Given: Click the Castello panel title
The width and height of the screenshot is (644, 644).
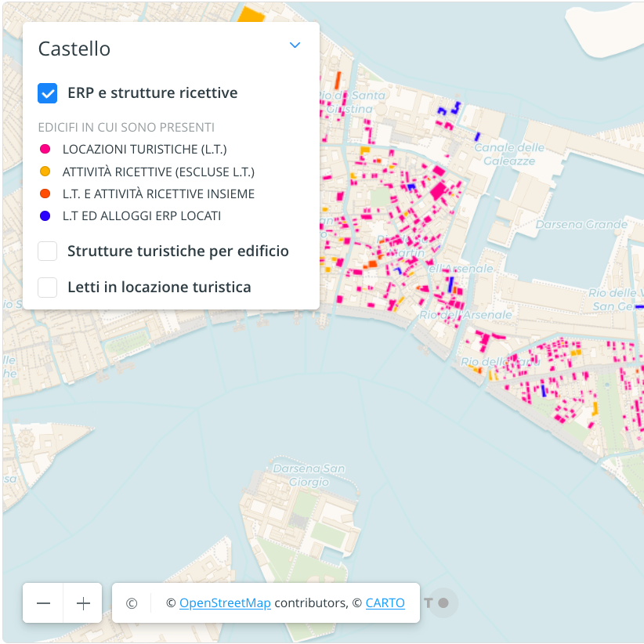Looking at the screenshot, I should point(74,49).
